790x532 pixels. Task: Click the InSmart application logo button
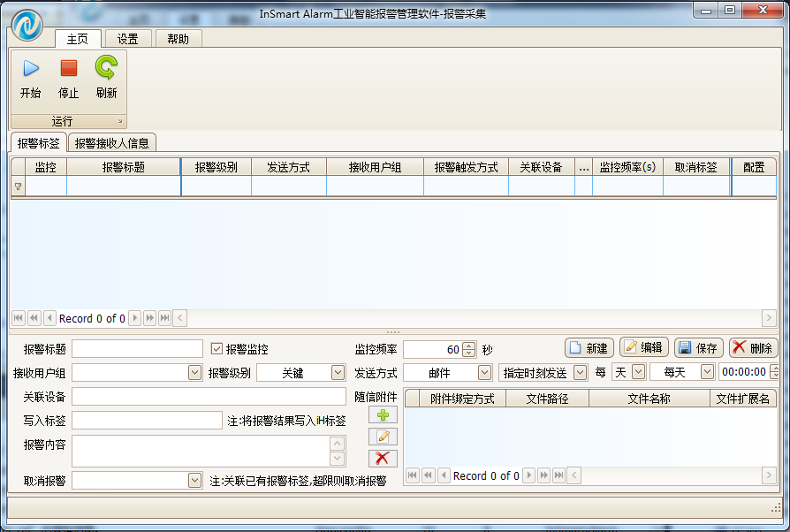point(27,26)
